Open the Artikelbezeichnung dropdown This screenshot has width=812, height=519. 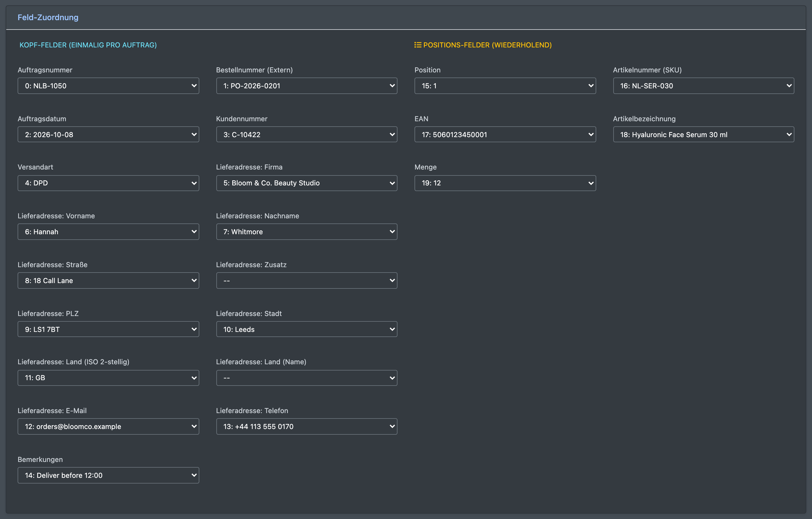704,135
